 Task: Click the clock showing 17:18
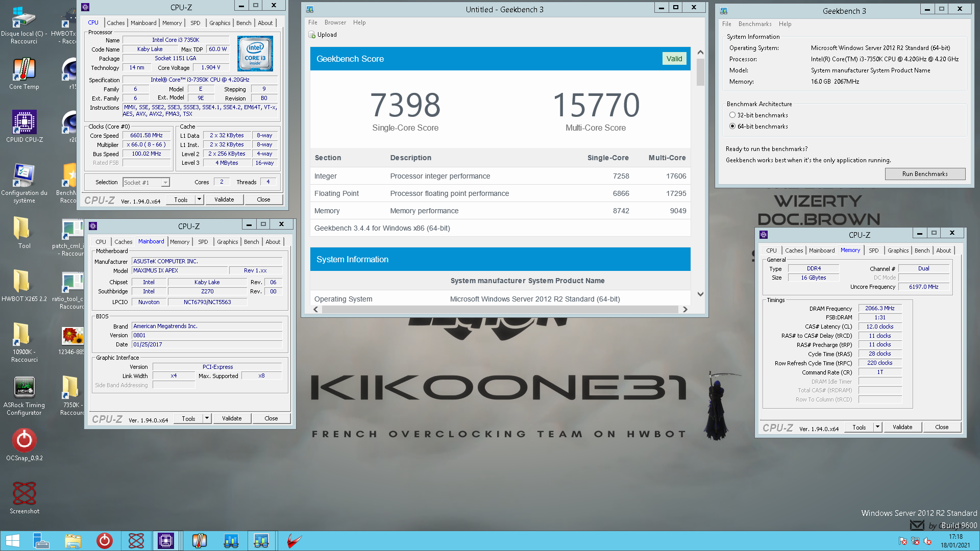pyautogui.click(x=955, y=537)
